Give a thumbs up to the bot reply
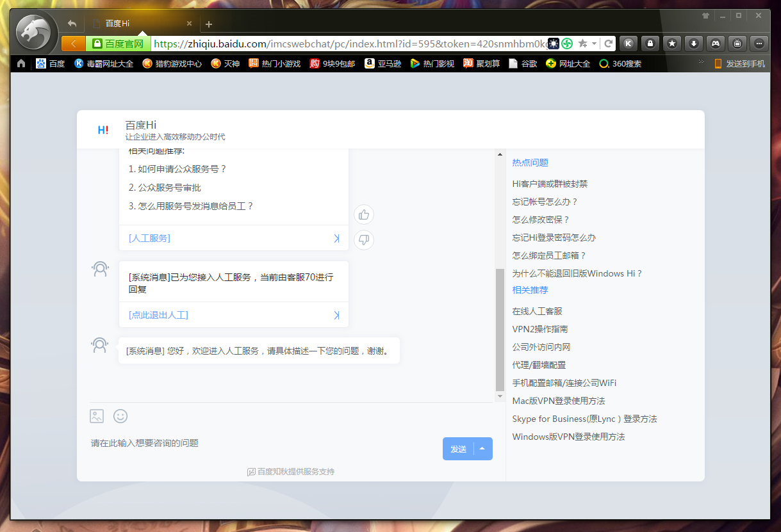 pyautogui.click(x=363, y=214)
